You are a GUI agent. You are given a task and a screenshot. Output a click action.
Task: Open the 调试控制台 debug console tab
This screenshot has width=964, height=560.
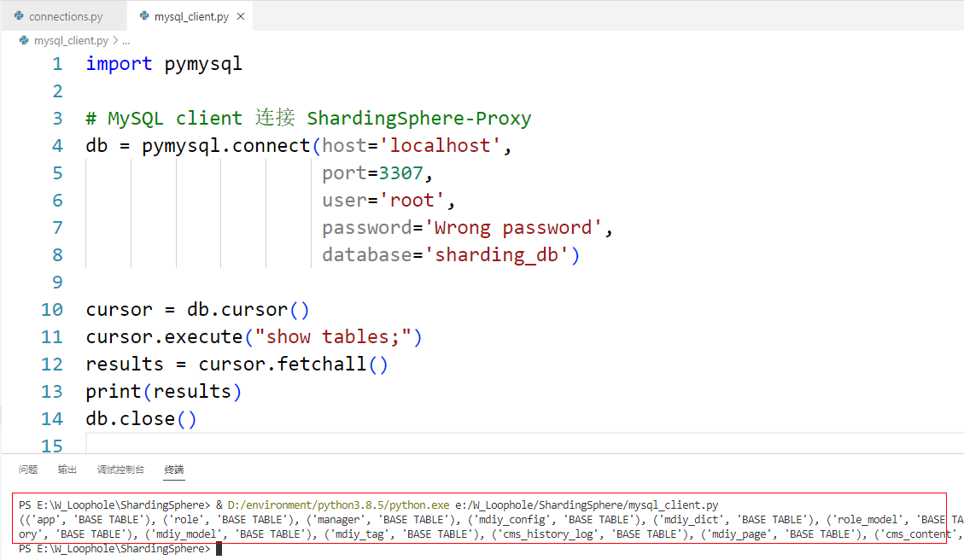coord(120,470)
